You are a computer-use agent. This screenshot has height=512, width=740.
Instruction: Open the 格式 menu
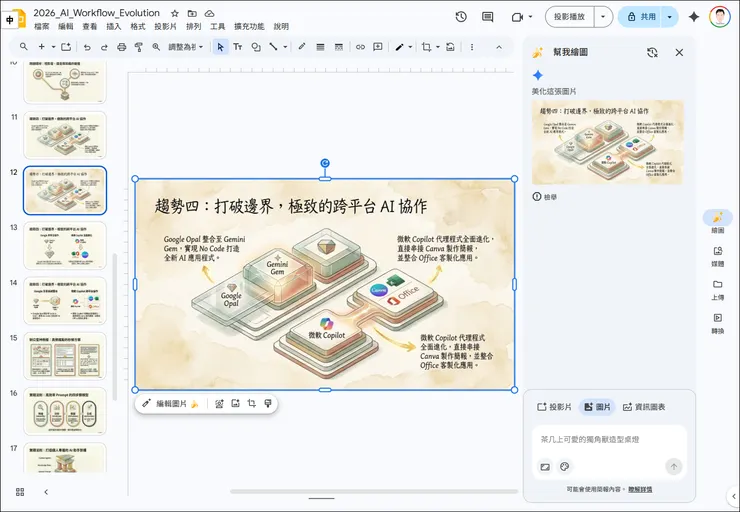(137, 26)
